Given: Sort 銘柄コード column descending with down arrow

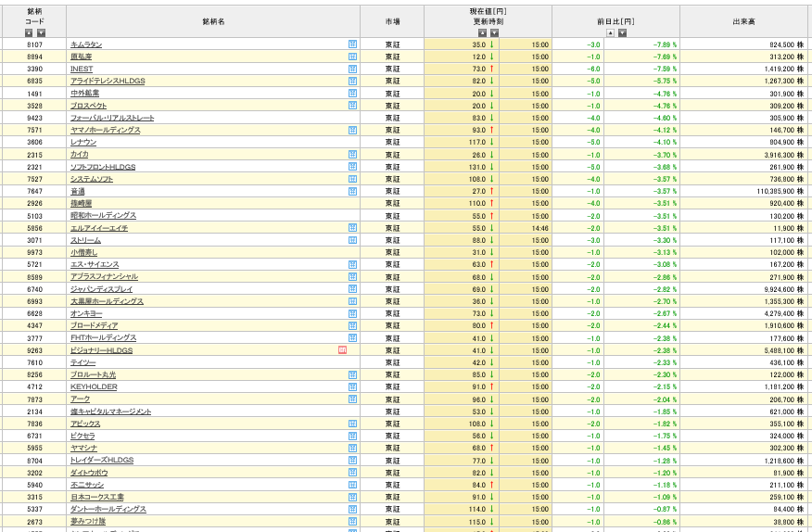Looking at the screenshot, I should point(42,32).
